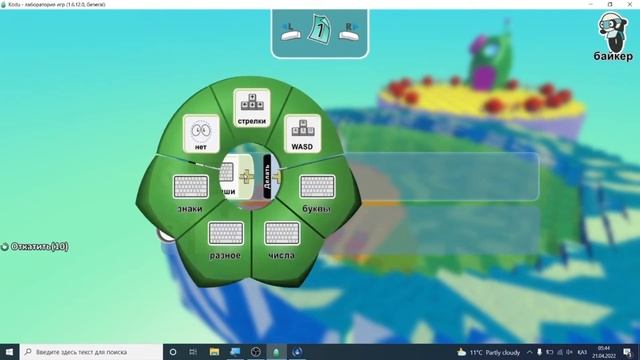
Task: Open the Windows Start menu
Action: pos(9,352)
